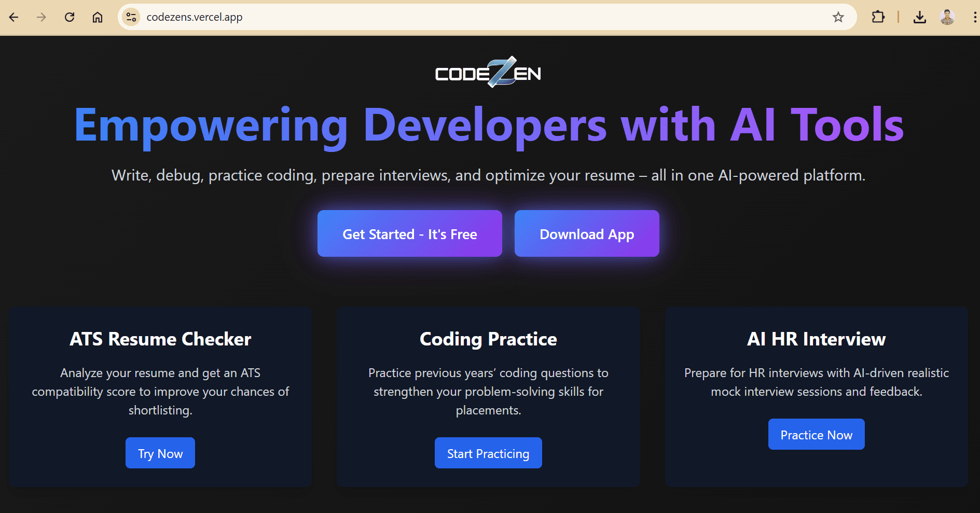Show the browser downloads panel
Screen dimensions: 980x513
coord(919,17)
